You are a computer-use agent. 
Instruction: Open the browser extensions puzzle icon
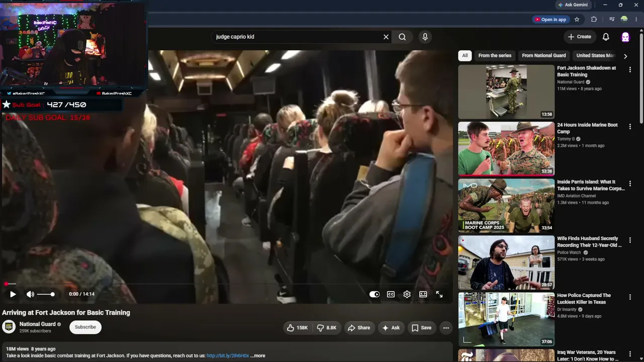point(594,20)
